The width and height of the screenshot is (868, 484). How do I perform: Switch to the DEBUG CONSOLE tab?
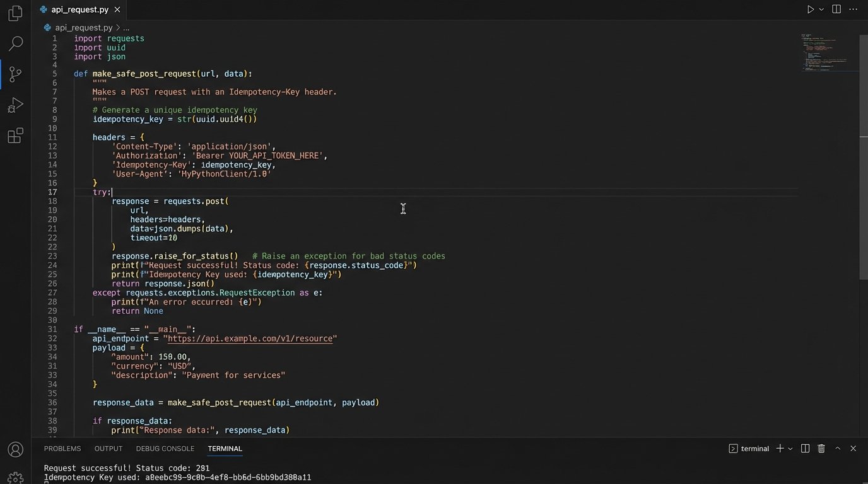click(165, 448)
